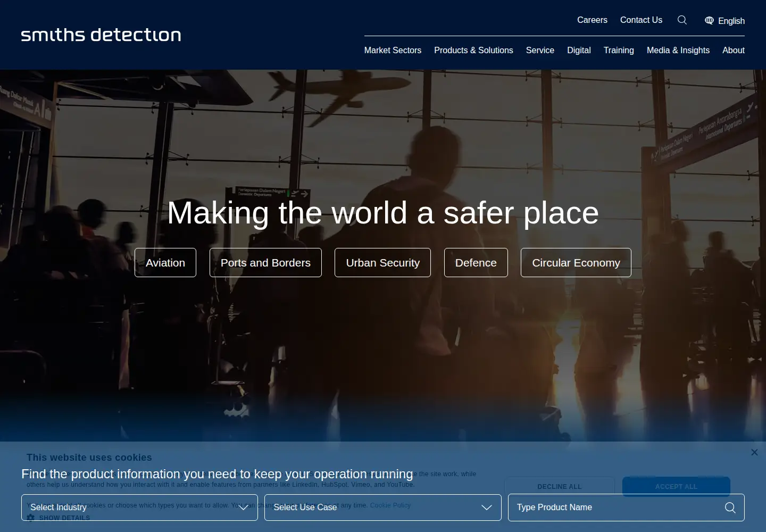The width and height of the screenshot is (766, 532).
Task: Click the header search magnifier icon
Action: click(x=682, y=20)
